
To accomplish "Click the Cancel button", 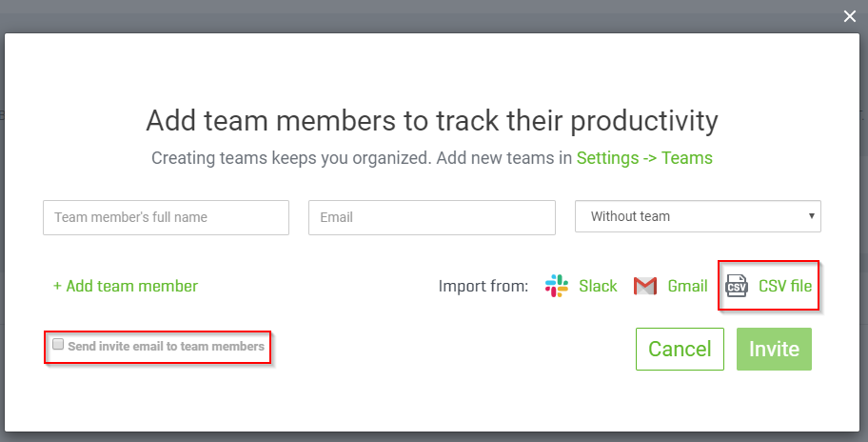I will click(x=680, y=349).
